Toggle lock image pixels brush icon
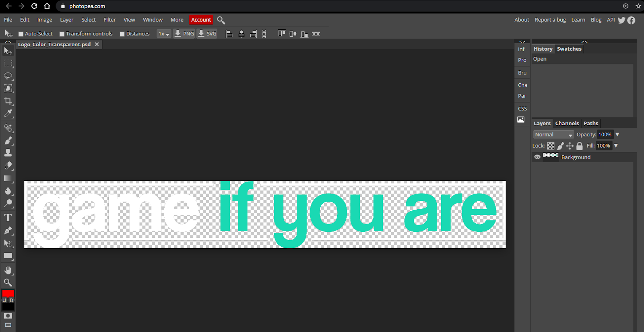The image size is (644, 332). point(560,146)
